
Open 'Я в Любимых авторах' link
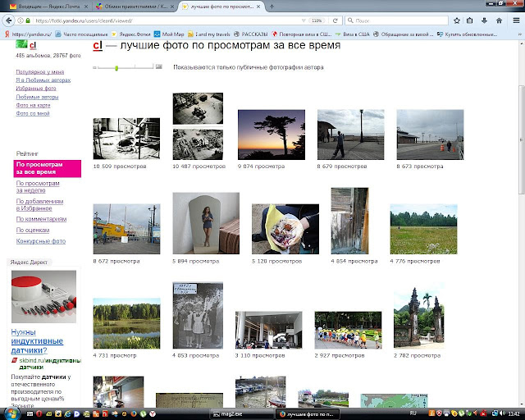[43, 80]
